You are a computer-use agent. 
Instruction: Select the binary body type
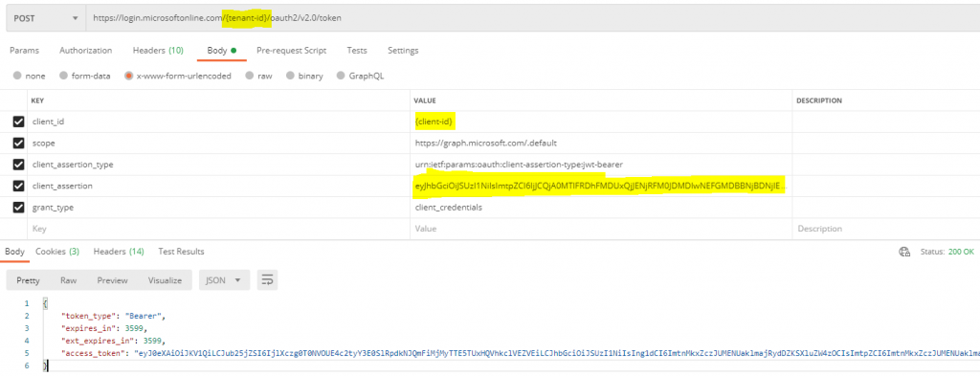(304, 77)
